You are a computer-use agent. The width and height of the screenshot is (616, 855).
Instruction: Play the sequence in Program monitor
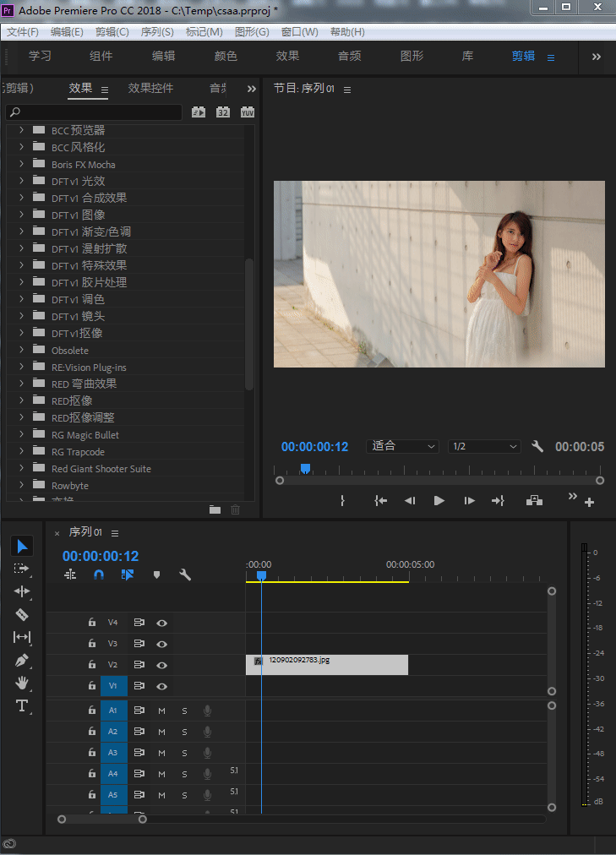tap(439, 500)
